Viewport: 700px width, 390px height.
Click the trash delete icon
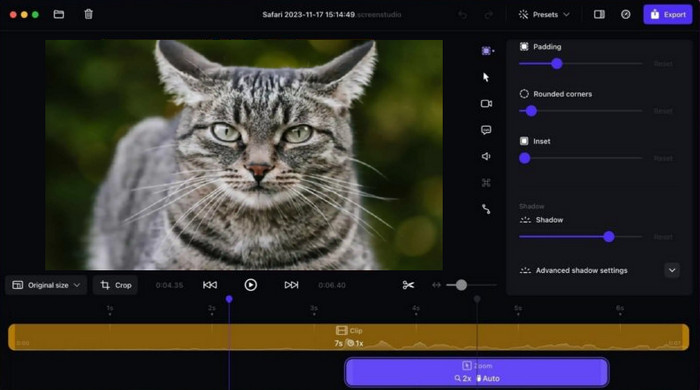88,14
